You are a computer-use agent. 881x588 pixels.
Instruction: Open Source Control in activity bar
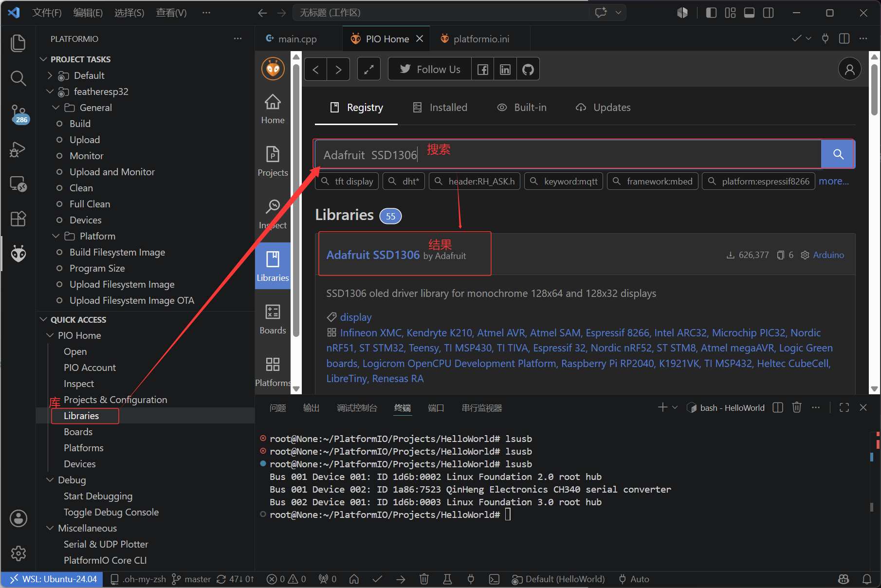[x=18, y=113]
